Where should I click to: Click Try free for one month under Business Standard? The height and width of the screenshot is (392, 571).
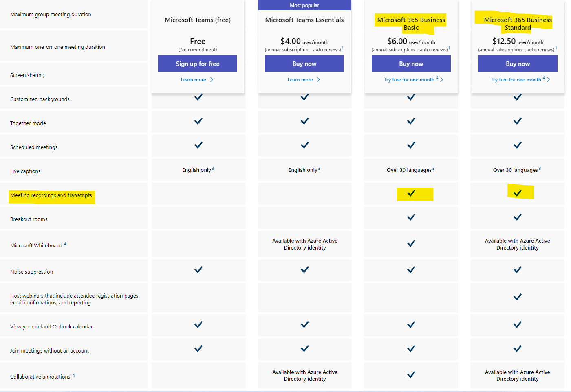(516, 80)
